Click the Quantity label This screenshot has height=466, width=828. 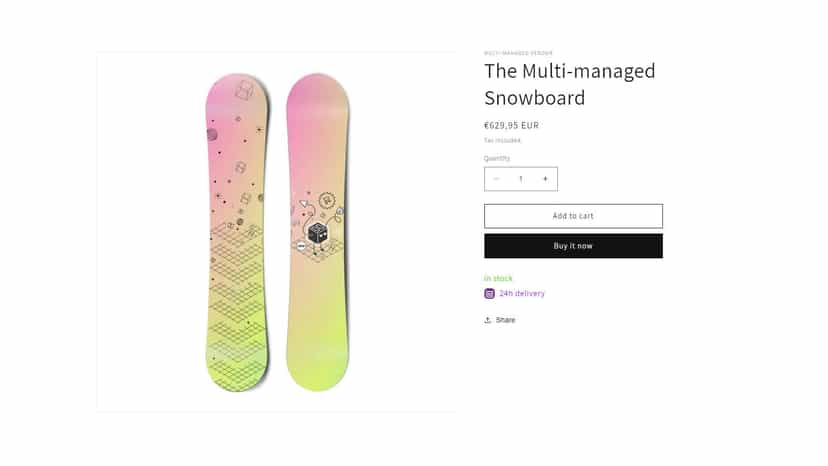[x=497, y=158]
